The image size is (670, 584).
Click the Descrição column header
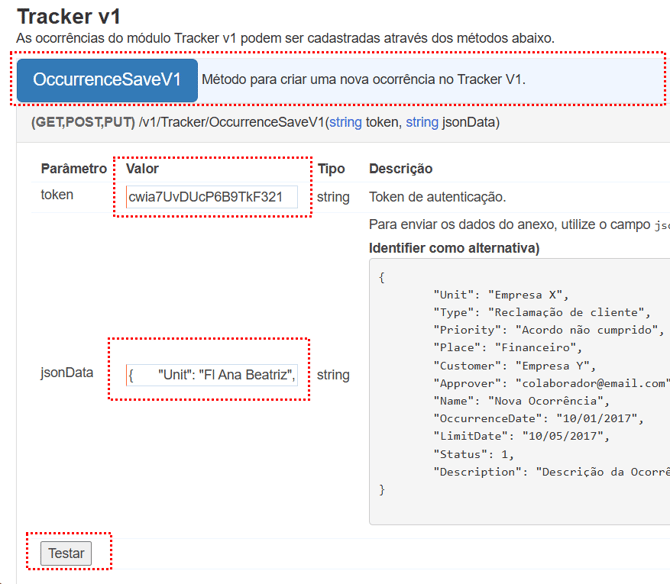tap(400, 169)
